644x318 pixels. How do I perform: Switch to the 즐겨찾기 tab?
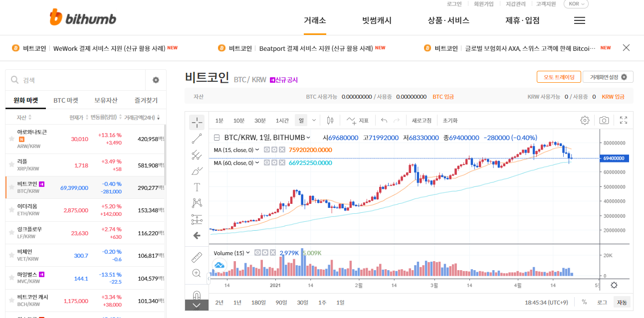coord(146,100)
